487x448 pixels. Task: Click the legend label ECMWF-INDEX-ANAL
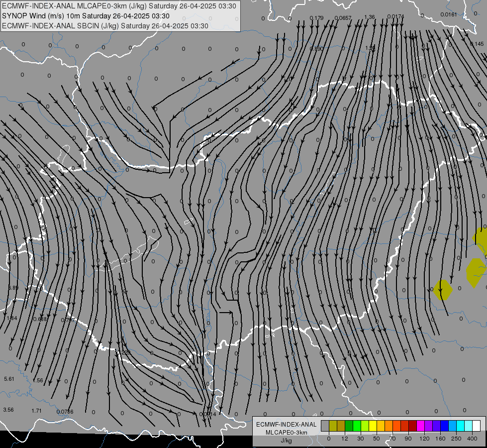[286, 425]
